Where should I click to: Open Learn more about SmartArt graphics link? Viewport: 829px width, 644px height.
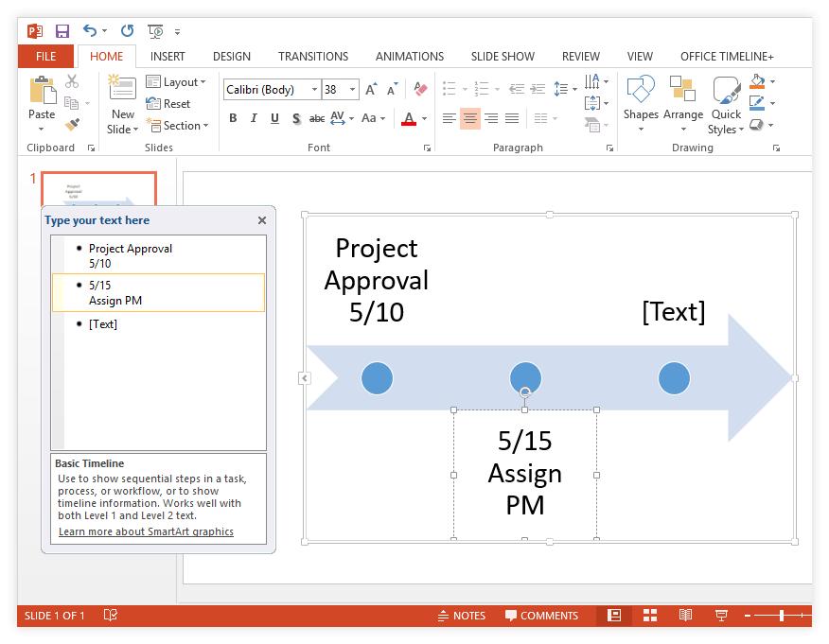(146, 531)
